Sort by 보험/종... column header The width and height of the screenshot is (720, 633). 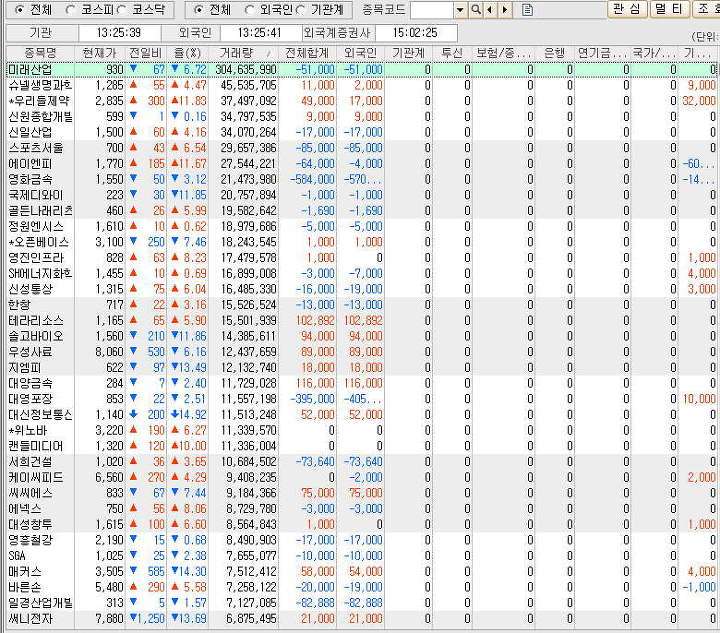click(503, 53)
